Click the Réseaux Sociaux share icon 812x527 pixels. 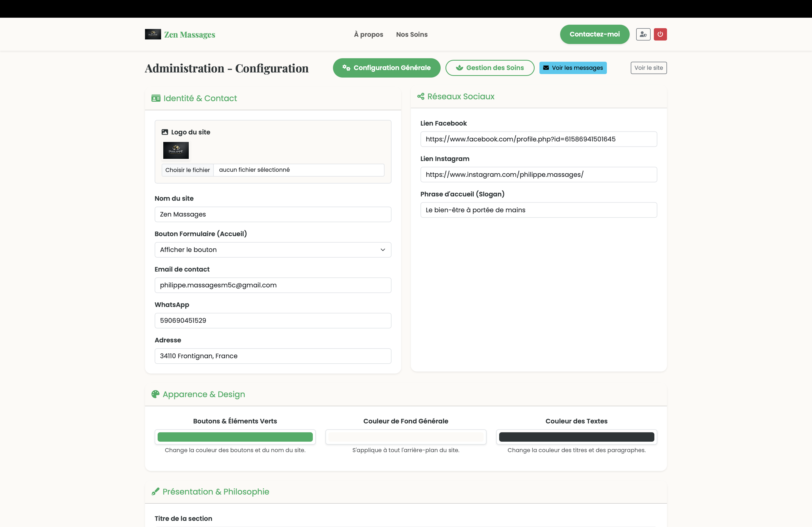tap(421, 97)
